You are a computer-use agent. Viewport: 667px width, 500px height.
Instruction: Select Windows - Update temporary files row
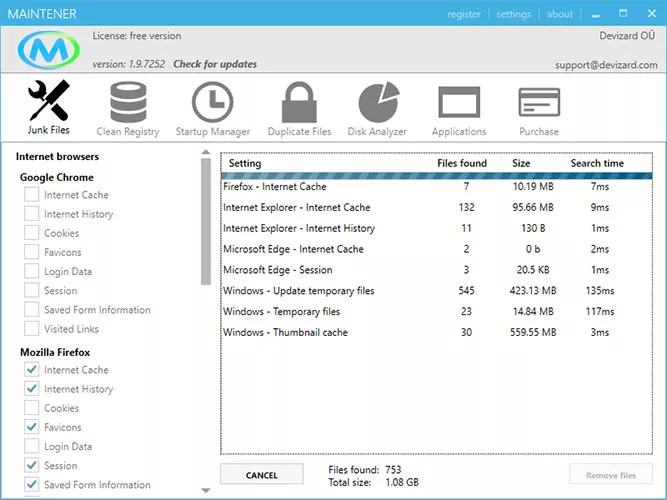tap(436, 291)
